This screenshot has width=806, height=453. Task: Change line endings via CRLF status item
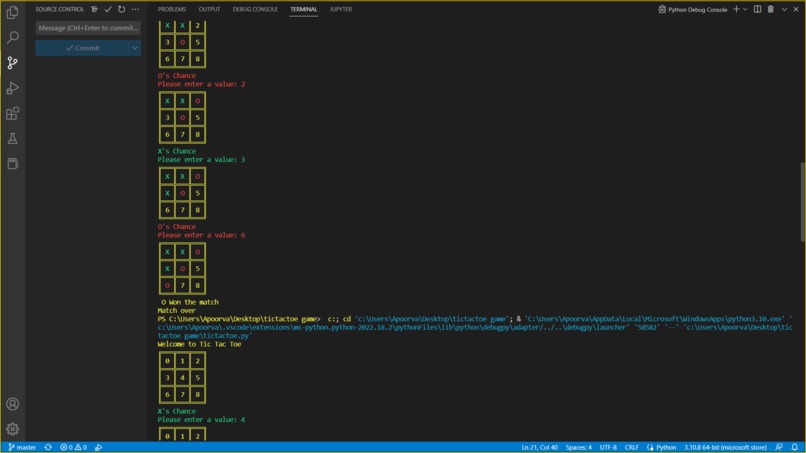631,447
